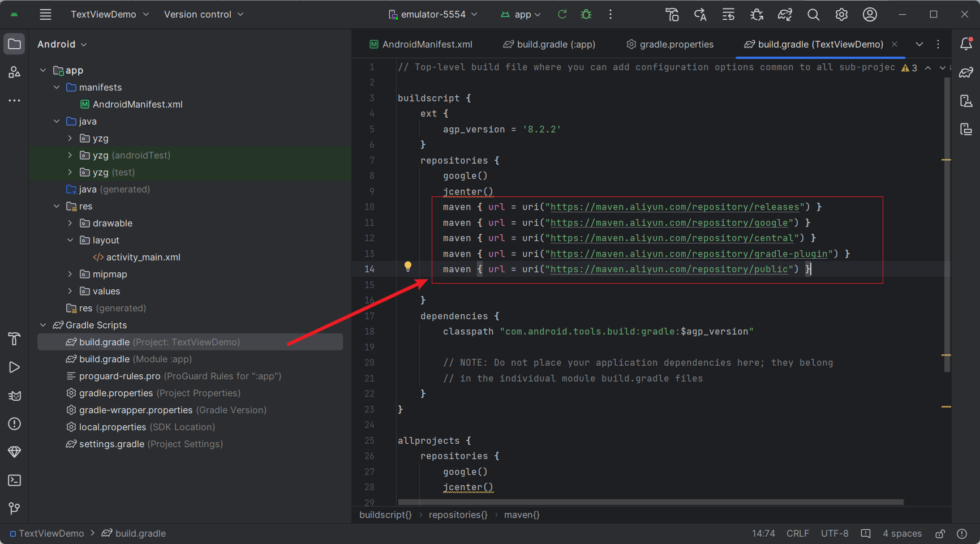Viewport: 980px width, 544px height.
Task: Open the Running Devices tool window
Action: 966,129
